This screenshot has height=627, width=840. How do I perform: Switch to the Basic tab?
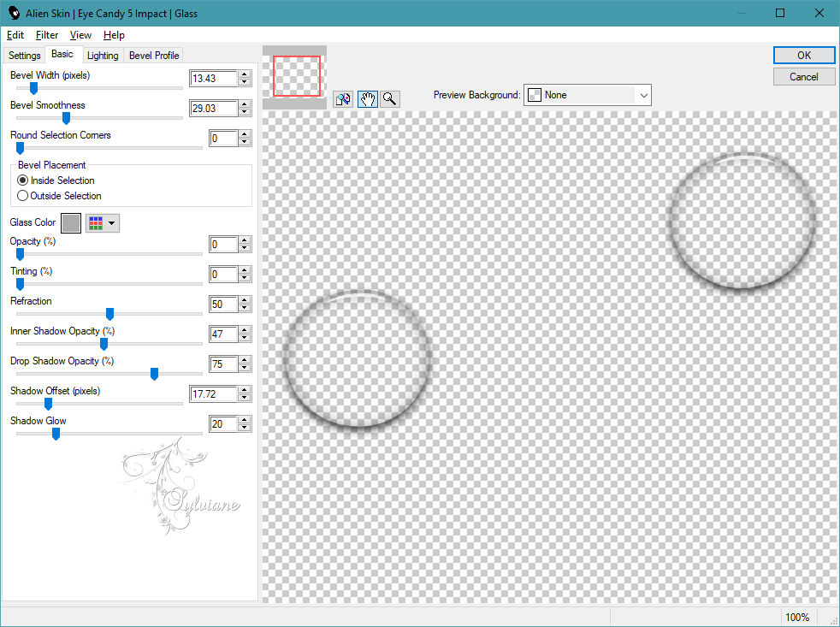tap(62, 54)
